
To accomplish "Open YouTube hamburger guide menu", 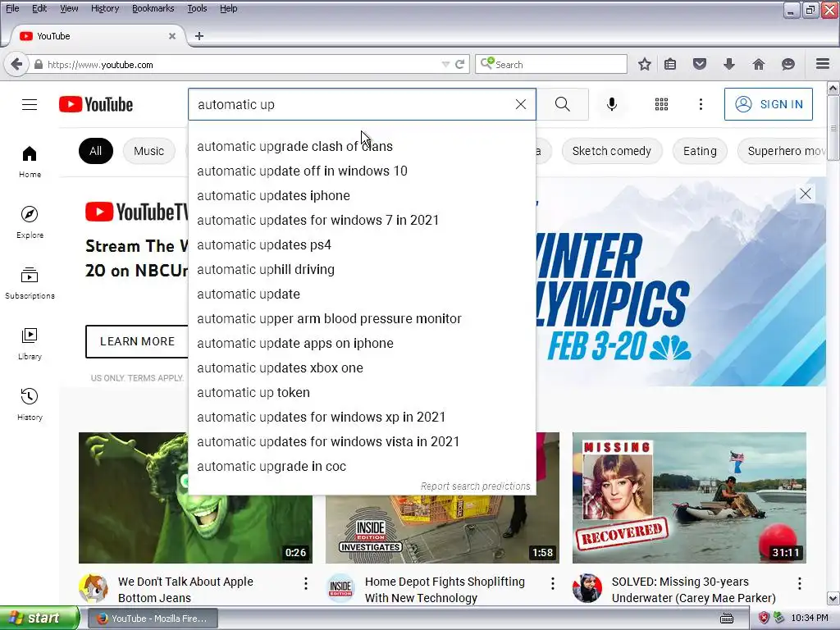I will click(x=30, y=104).
